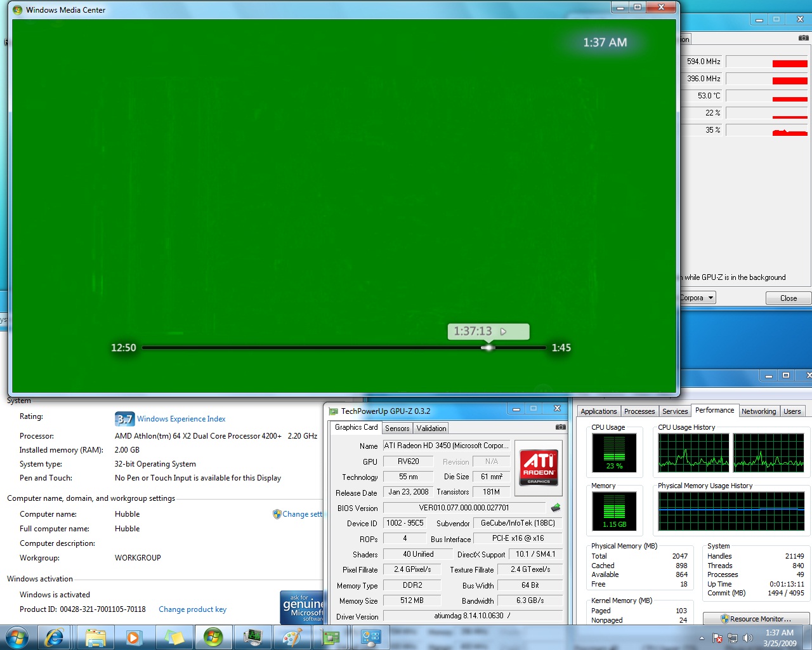The width and height of the screenshot is (812, 650).
Task: Select the Performance tab in Task Manager
Action: tap(714, 410)
